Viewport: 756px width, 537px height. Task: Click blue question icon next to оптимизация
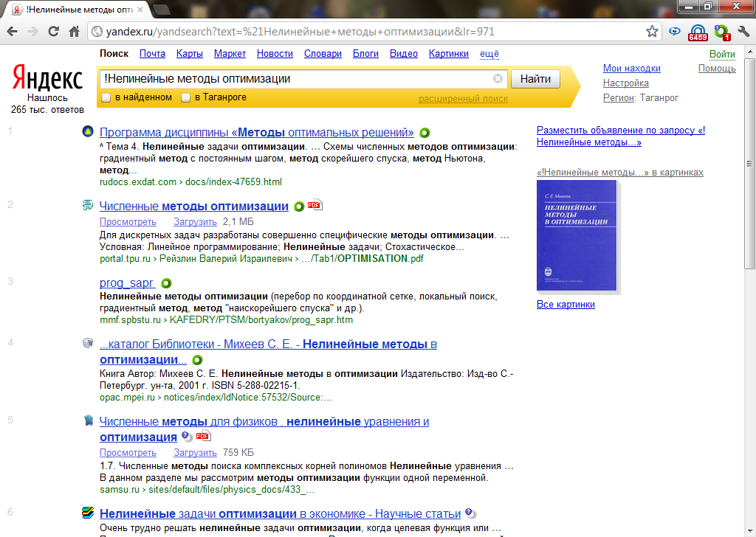[x=187, y=437]
